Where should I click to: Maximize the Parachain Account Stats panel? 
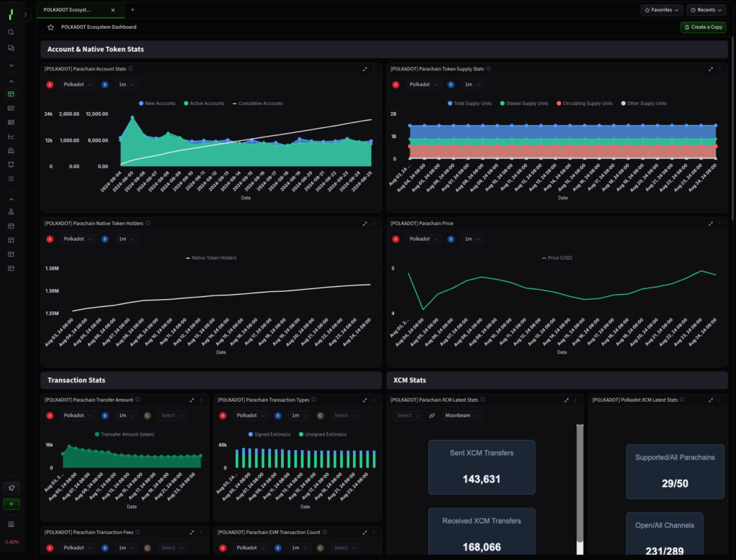(x=364, y=69)
